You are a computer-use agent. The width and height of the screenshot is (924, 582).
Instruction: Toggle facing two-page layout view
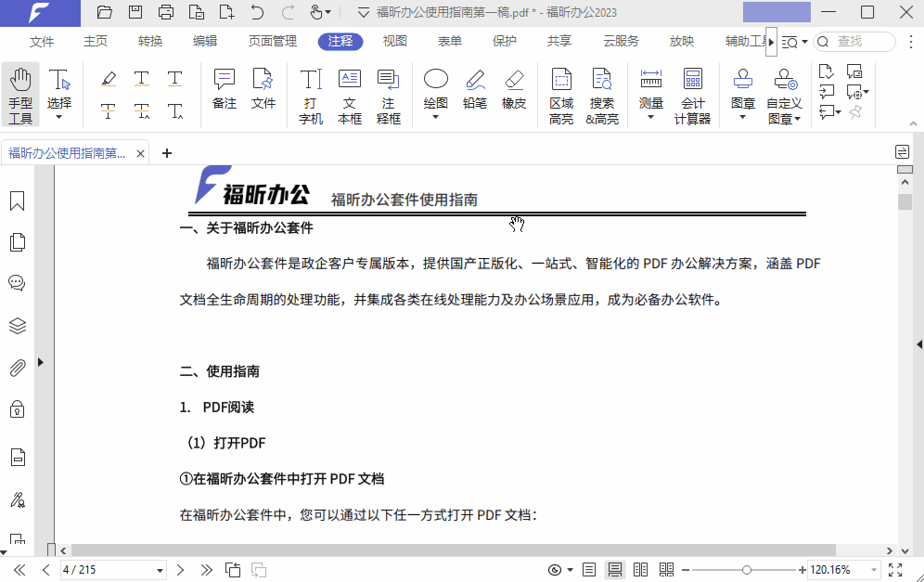coord(640,569)
